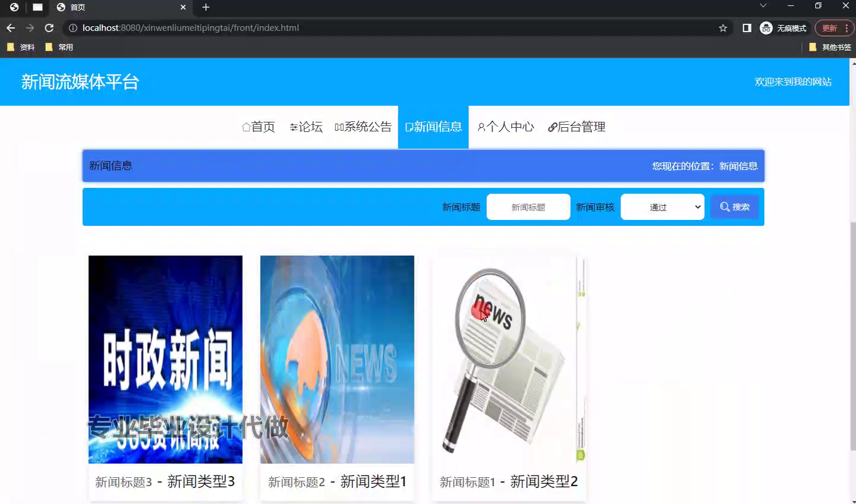The height and width of the screenshot is (504, 856).
Task: Click the 新闻标题1 - 新闻类型2 caption
Action: coord(509,481)
